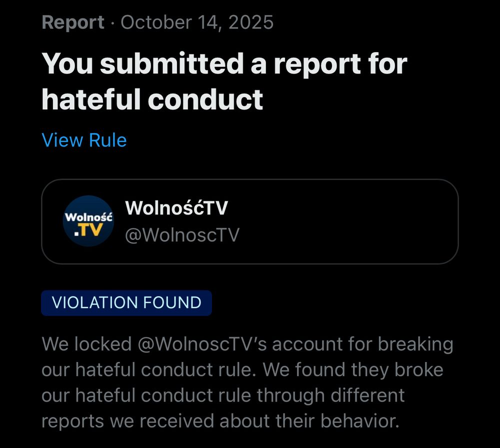The image size is (500, 448).
Task: Click the "hateful conduct" heading line
Action: pos(152,99)
